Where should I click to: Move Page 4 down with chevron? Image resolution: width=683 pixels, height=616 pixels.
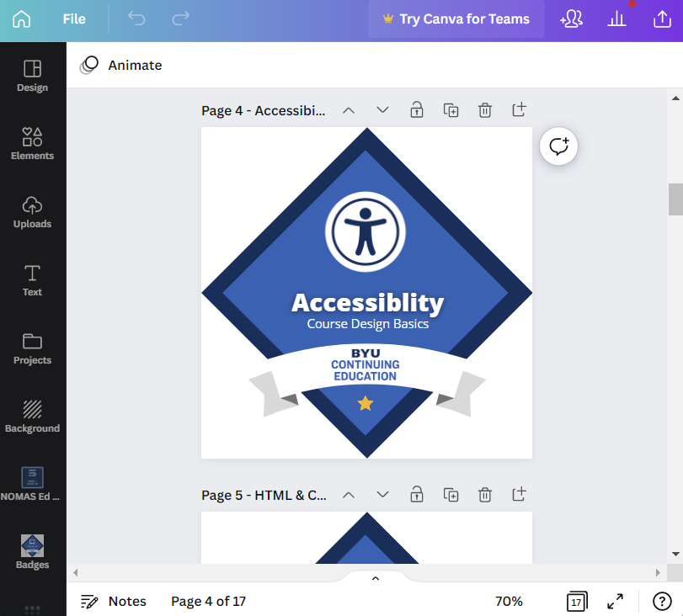(x=382, y=109)
